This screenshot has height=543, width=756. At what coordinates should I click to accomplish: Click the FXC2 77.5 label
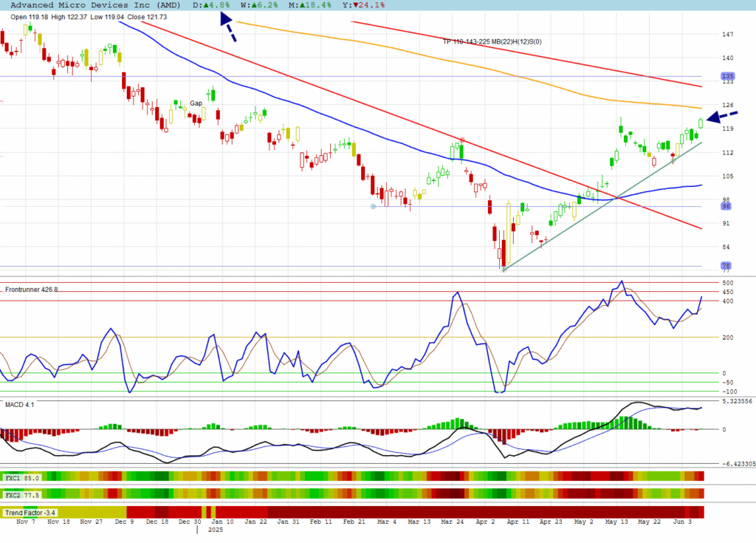22,495
